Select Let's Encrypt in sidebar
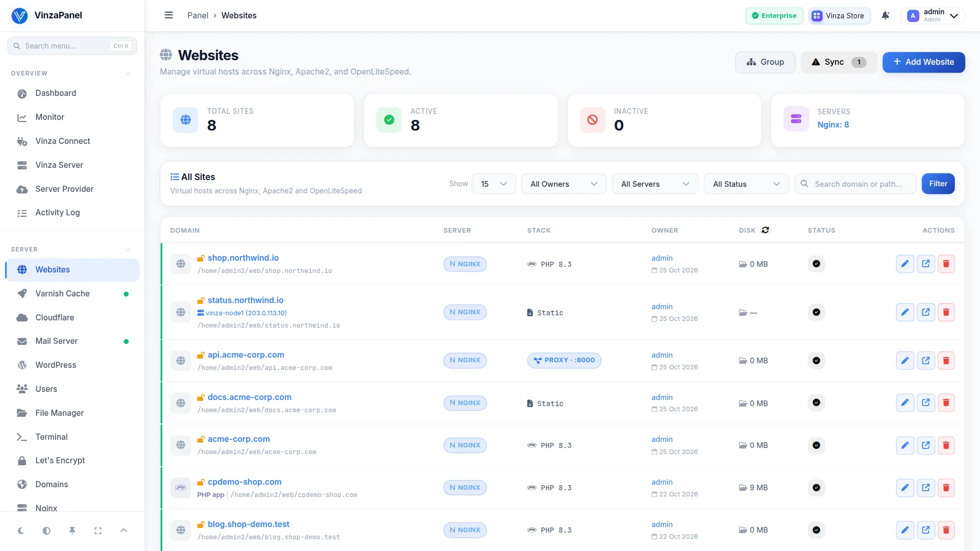Viewport: 980px width, 551px height. coord(72,461)
